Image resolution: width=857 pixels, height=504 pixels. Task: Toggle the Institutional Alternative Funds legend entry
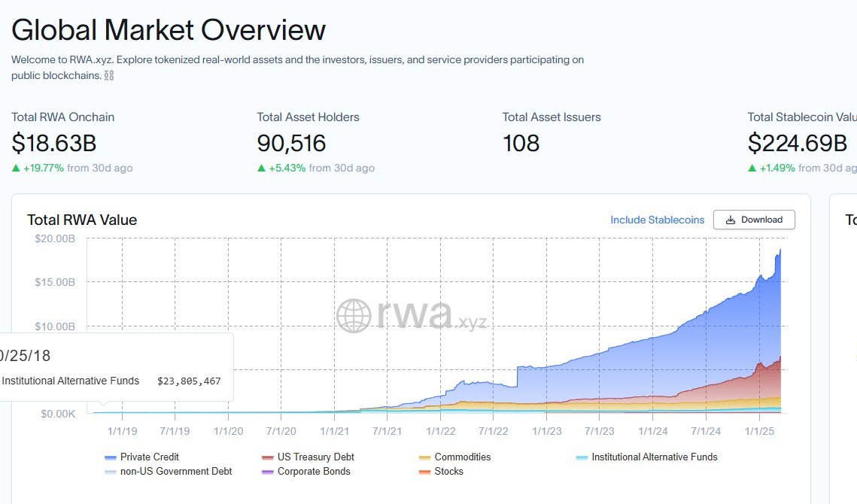tap(646, 457)
